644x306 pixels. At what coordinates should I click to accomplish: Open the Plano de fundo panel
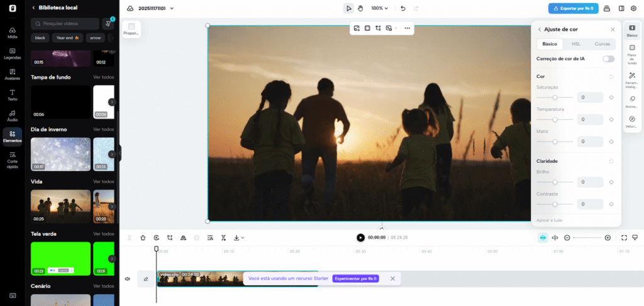pos(631,54)
